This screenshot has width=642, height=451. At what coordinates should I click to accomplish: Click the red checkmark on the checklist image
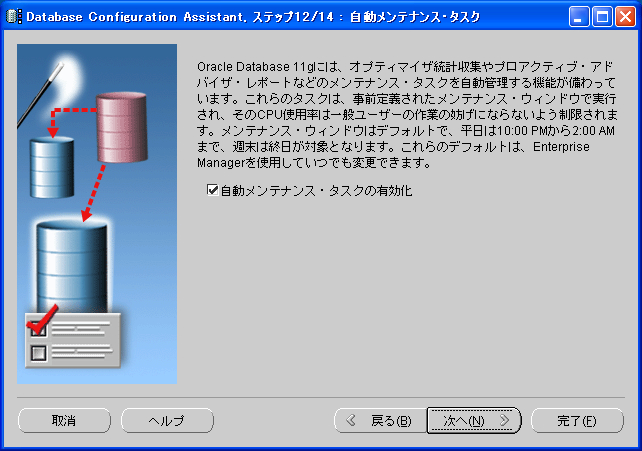[39, 323]
